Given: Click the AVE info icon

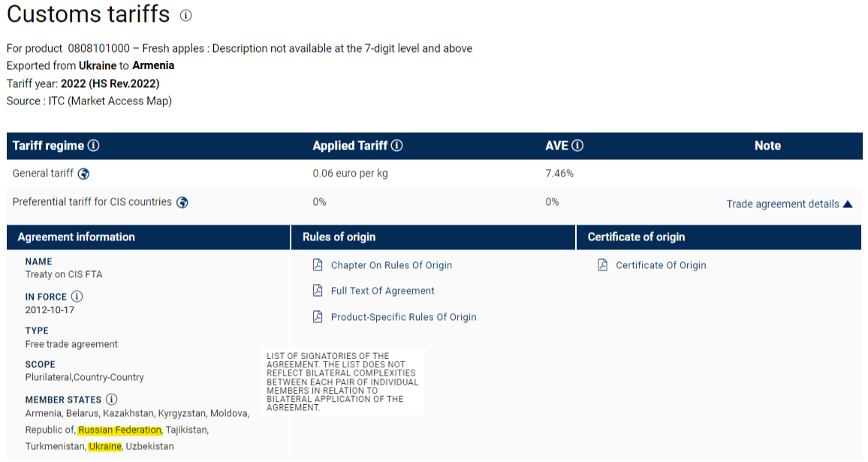Looking at the screenshot, I should [577, 146].
